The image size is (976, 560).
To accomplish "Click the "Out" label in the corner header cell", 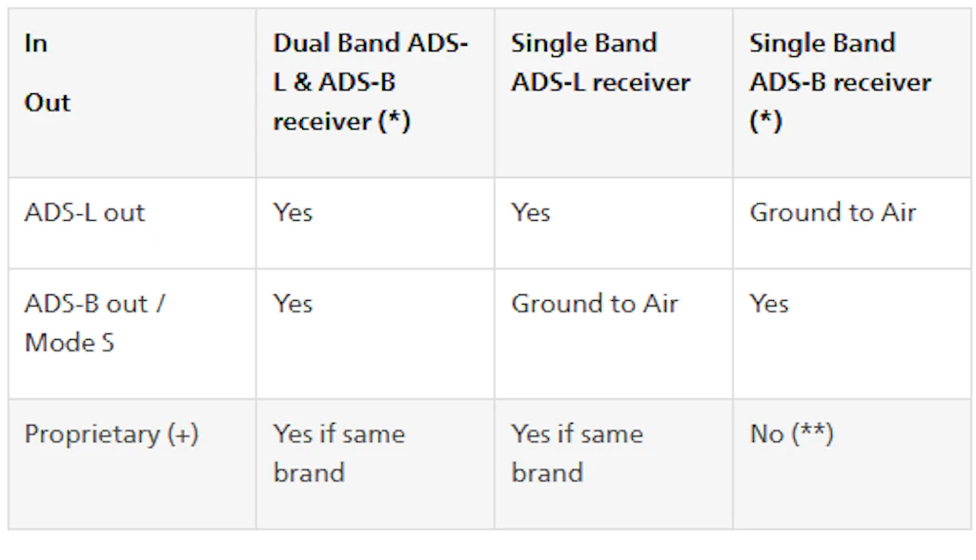I will (48, 103).
